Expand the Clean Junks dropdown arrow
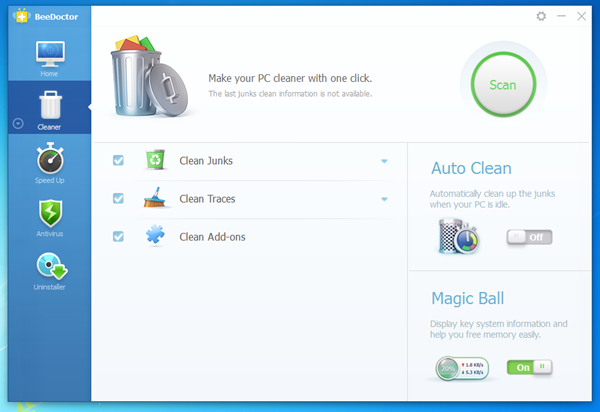 [384, 161]
